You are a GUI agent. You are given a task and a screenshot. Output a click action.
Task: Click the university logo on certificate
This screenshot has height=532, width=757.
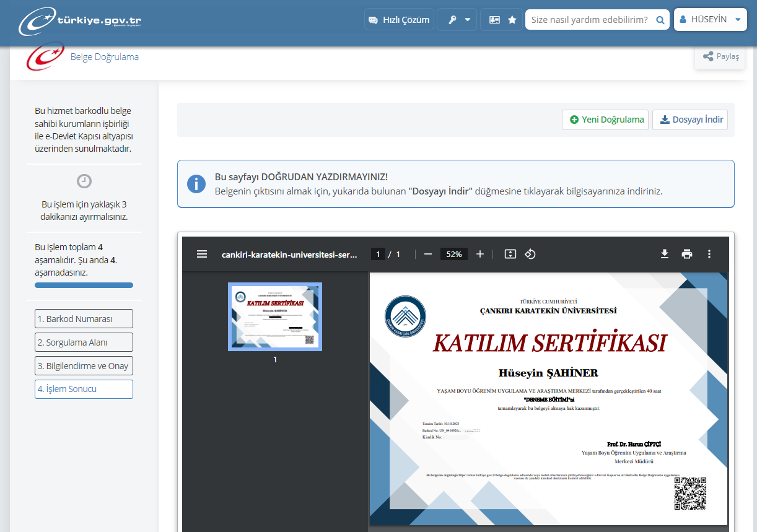click(406, 316)
